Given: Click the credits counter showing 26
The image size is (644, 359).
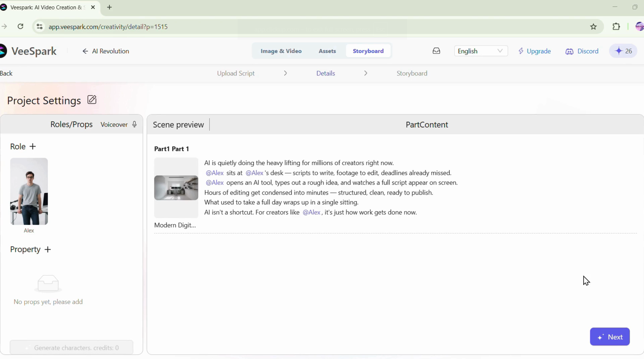Looking at the screenshot, I should (x=623, y=51).
